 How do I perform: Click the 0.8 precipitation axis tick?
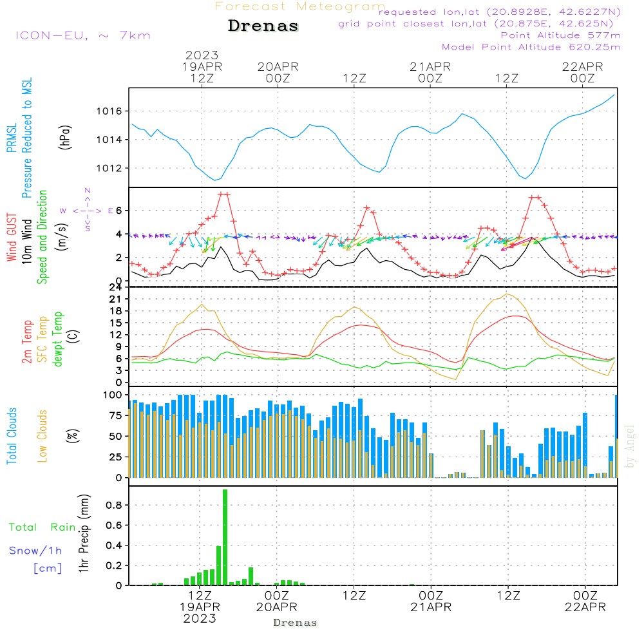(x=114, y=505)
